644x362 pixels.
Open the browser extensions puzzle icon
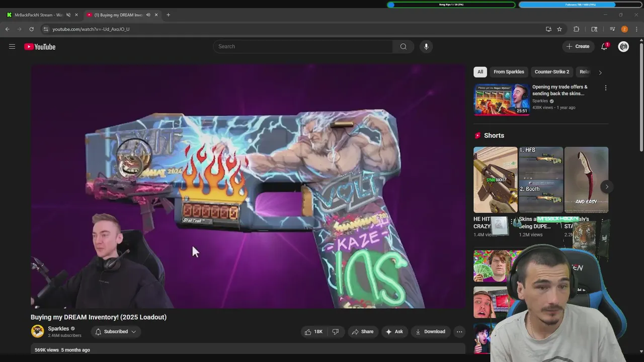(577, 29)
